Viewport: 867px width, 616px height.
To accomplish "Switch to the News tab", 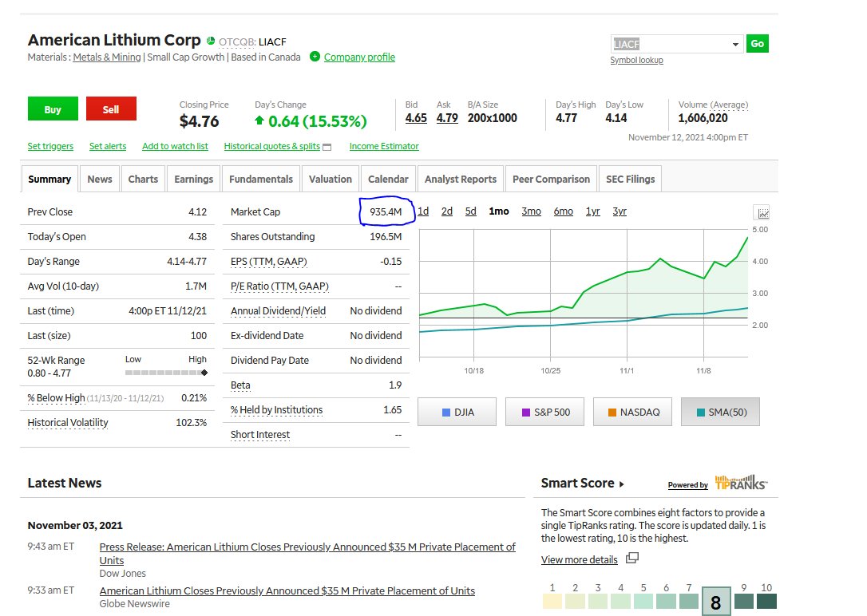I will [100, 179].
